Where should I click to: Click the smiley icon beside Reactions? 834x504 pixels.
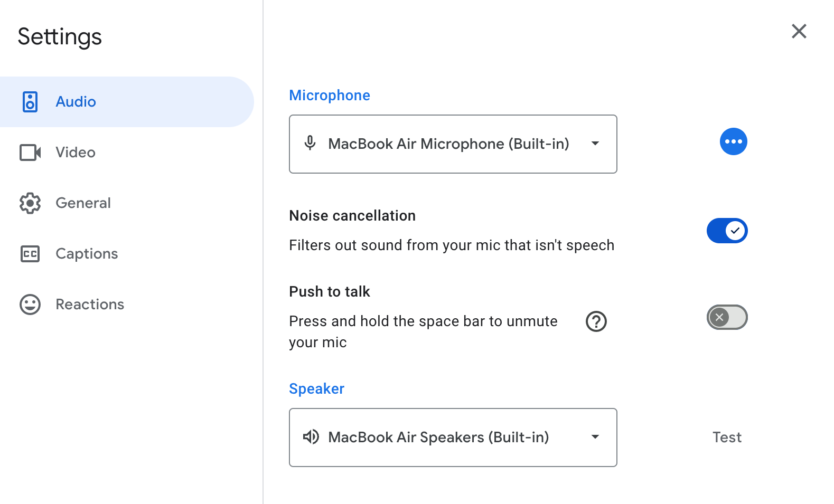point(30,305)
